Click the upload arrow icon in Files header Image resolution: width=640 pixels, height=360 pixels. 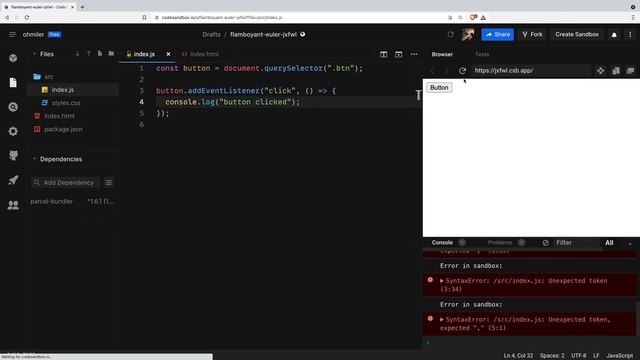(x=89, y=54)
